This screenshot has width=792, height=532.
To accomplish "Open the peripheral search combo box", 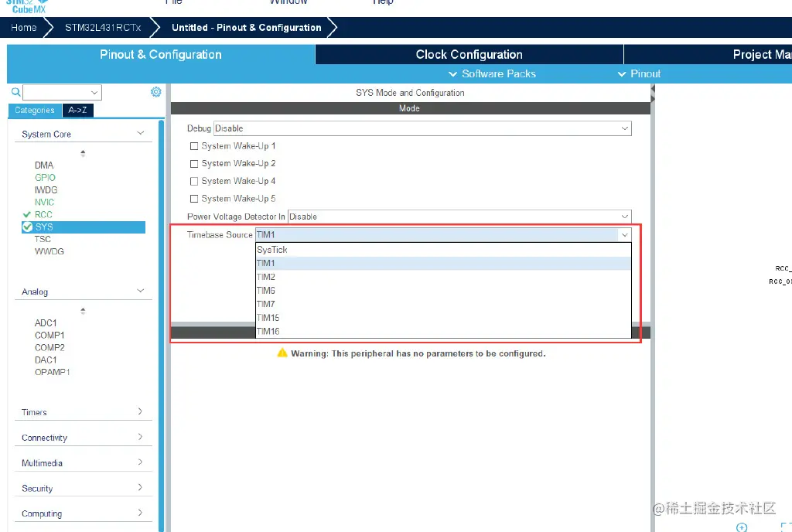I will pos(62,92).
